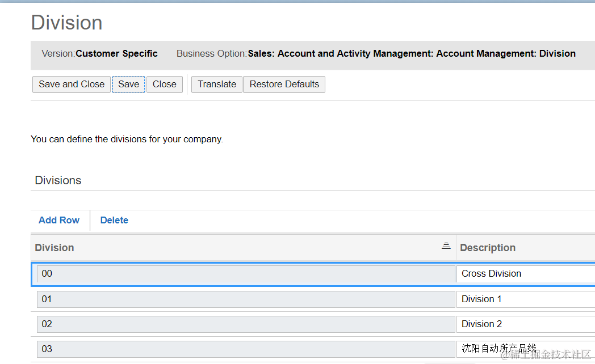Viewport: 595px width, 364px height.
Task: Click Restore Defaults button
Action: pyautogui.click(x=284, y=84)
